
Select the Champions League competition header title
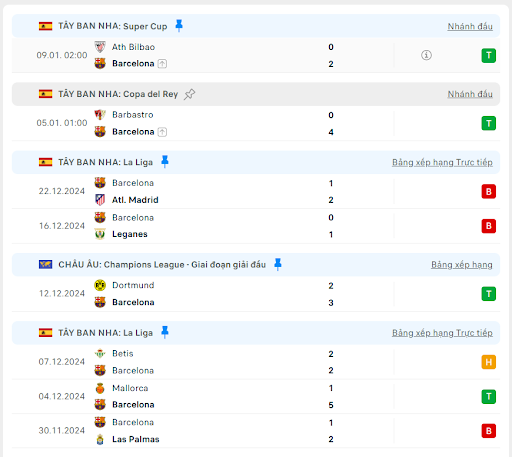[x=162, y=265]
